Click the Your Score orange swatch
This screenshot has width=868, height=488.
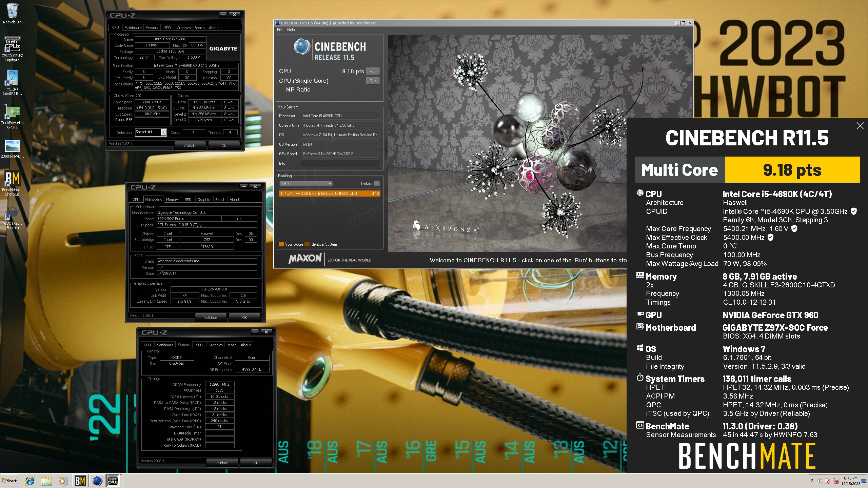281,244
